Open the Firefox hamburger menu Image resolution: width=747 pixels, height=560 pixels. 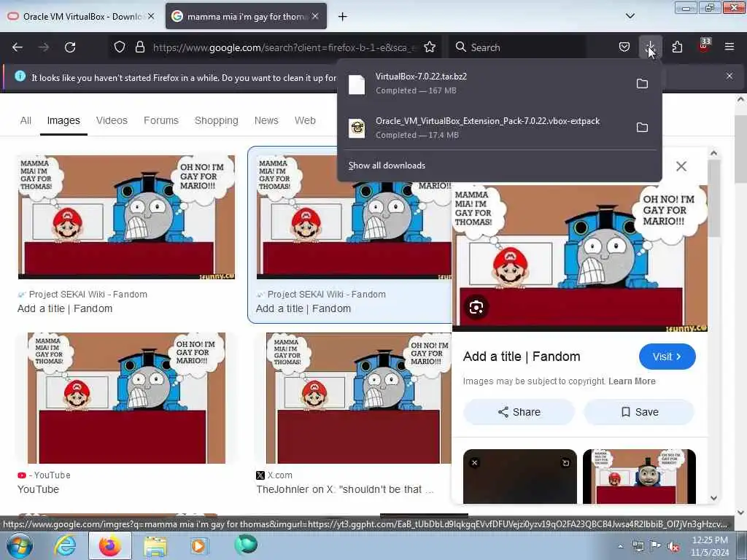pos(729,47)
